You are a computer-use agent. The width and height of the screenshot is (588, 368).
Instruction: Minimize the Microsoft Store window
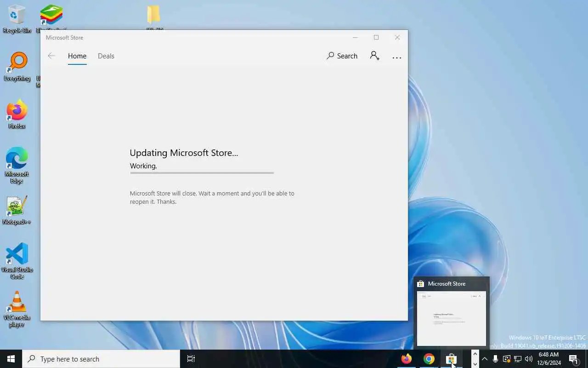click(355, 37)
